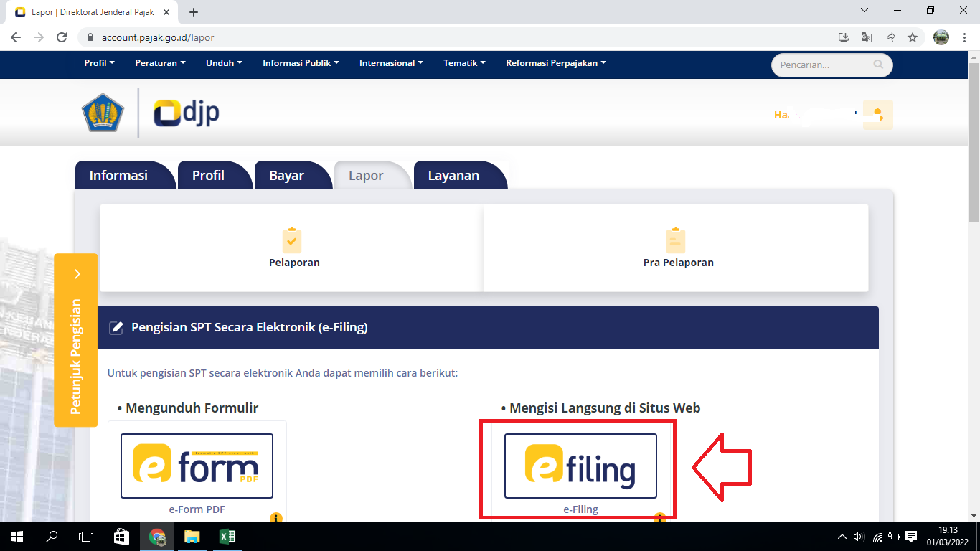Click the address bar URL
The image size is (980, 551).
[x=158, y=37]
